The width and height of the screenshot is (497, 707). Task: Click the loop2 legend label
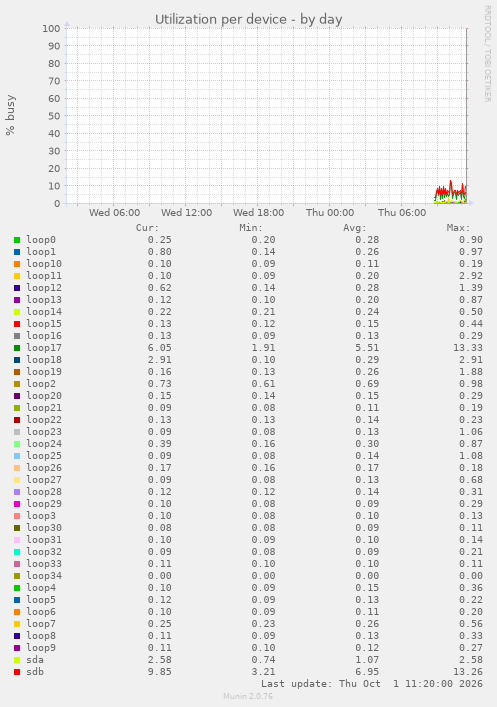click(41, 384)
